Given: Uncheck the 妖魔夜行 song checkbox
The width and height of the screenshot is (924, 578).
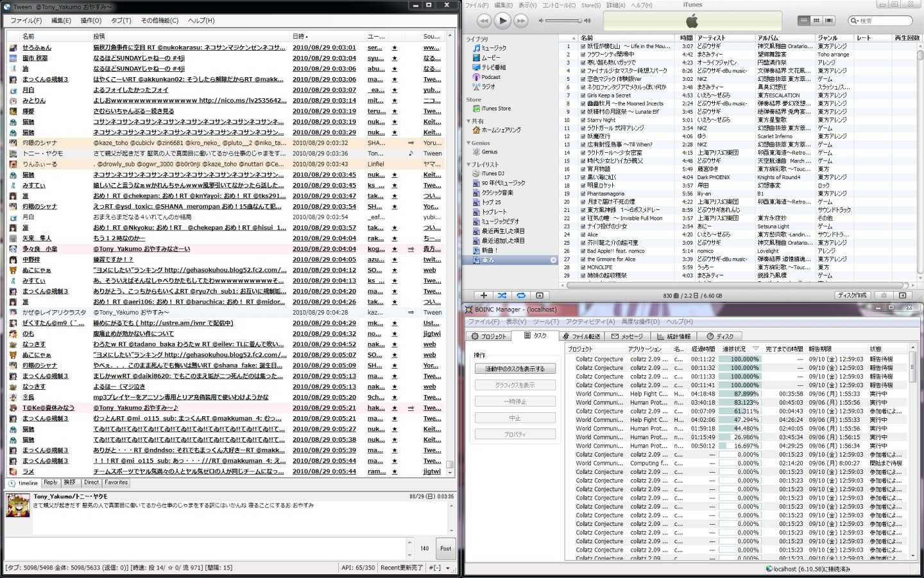Looking at the screenshot, I should pyautogui.click(x=583, y=137).
